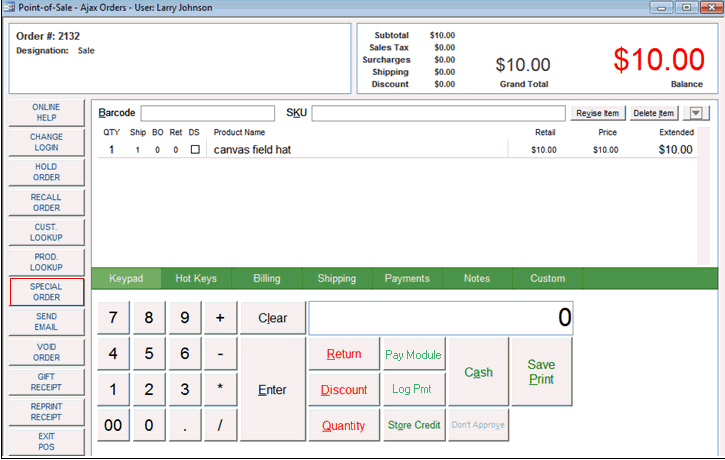Open Product Lookup from sidebar
The height and width of the screenshot is (460, 725).
click(46, 262)
